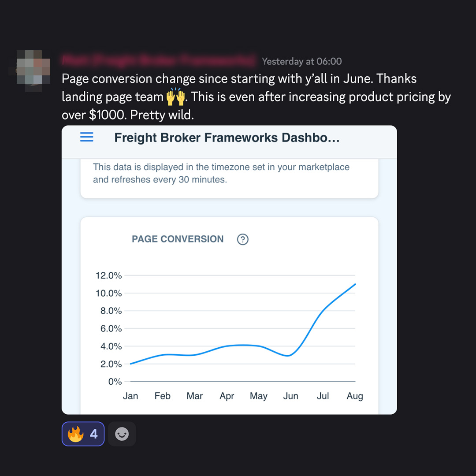Screen dimensions: 476x476
Task: Click the 0% baseline label
Action: (x=115, y=382)
